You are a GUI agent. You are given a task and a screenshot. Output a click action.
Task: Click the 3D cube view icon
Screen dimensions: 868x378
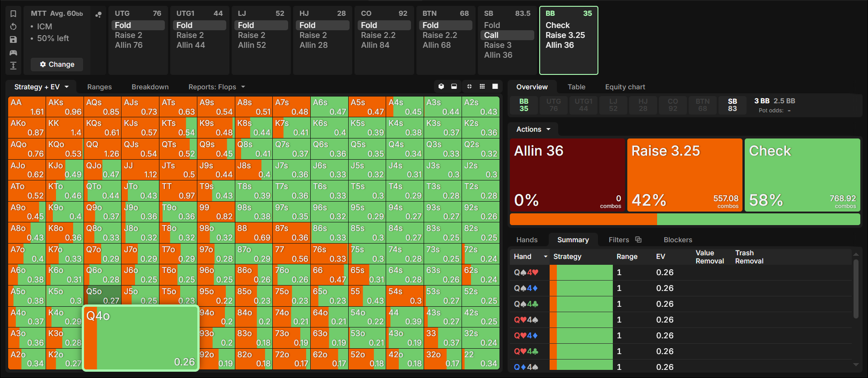tap(441, 87)
